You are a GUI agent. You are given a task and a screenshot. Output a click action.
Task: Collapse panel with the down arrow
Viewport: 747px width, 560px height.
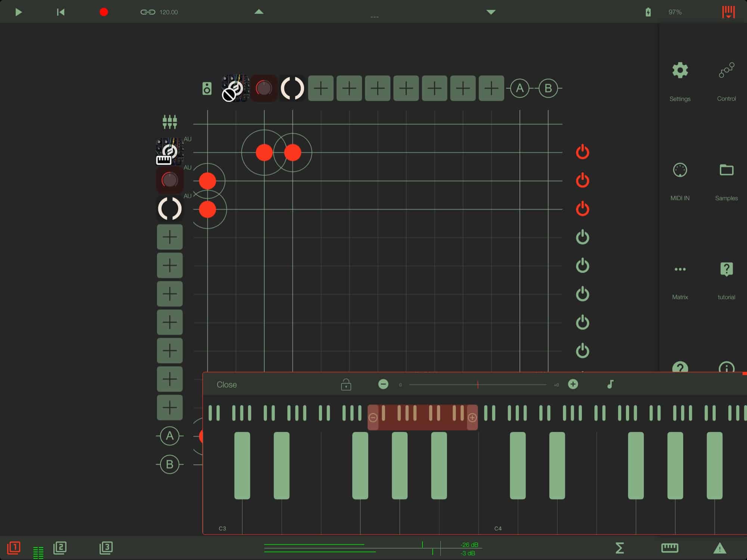[491, 12]
